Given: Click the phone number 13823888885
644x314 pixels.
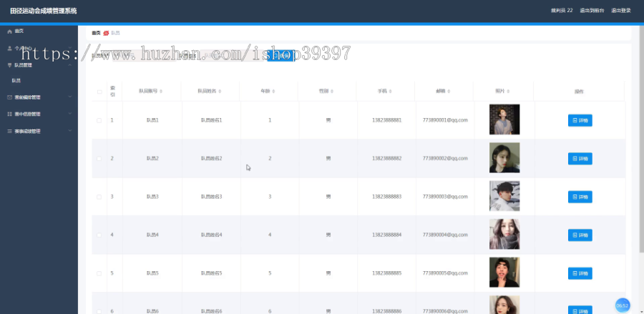Looking at the screenshot, I should click(386, 273).
